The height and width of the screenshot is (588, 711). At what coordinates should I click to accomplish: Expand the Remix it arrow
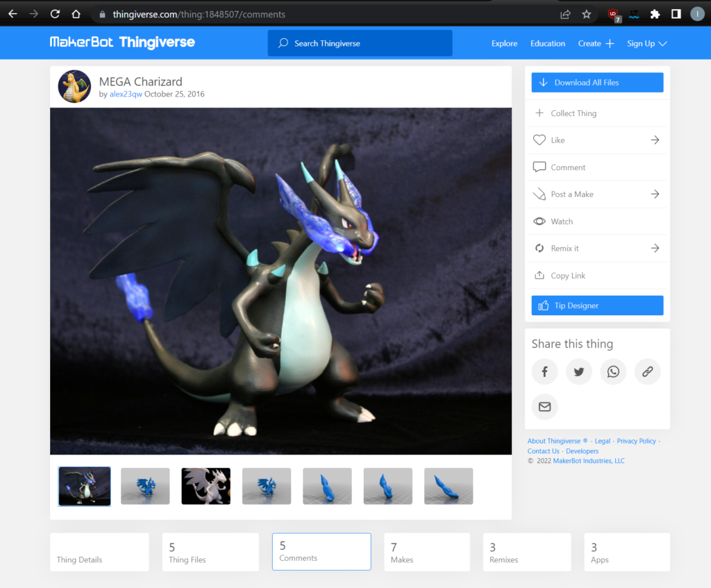[654, 249]
